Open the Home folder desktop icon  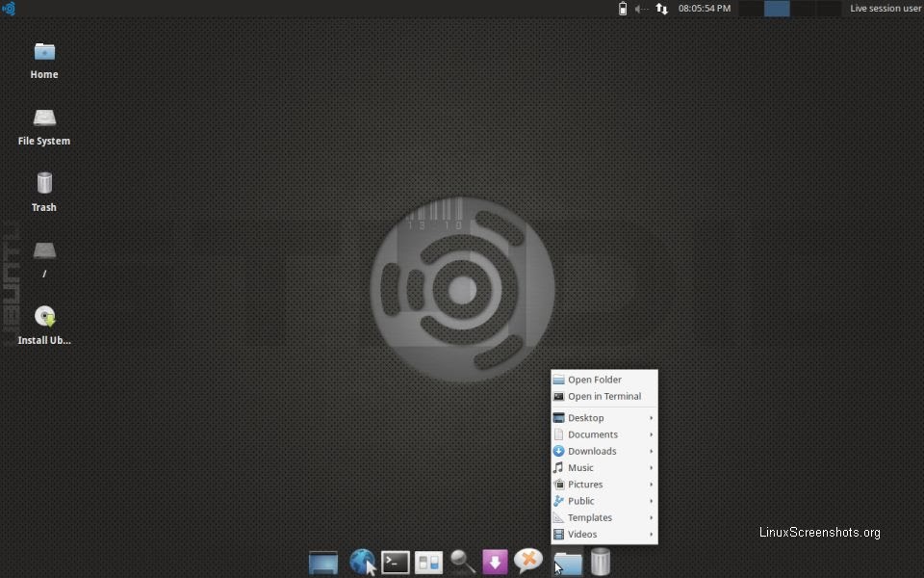click(x=44, y=61)
